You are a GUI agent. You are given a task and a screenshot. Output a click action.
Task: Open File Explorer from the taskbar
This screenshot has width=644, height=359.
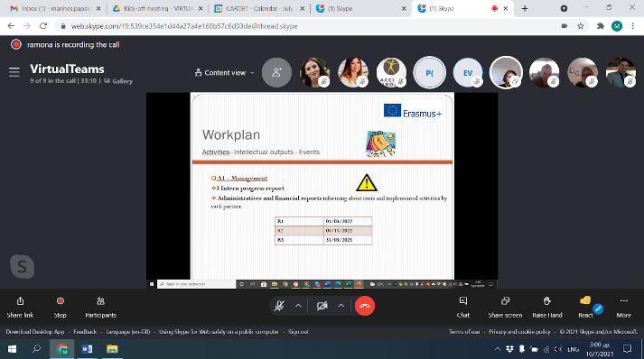coord(112,349)
